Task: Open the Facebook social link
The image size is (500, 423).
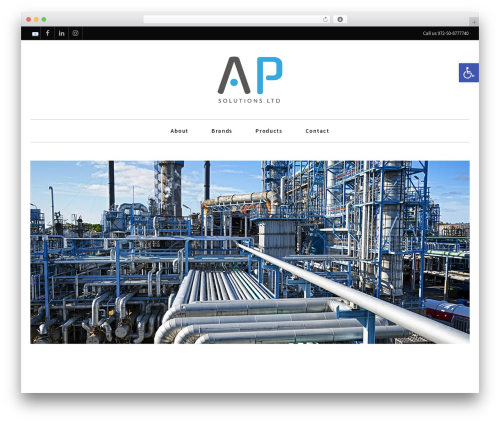Action: [48, 33]
